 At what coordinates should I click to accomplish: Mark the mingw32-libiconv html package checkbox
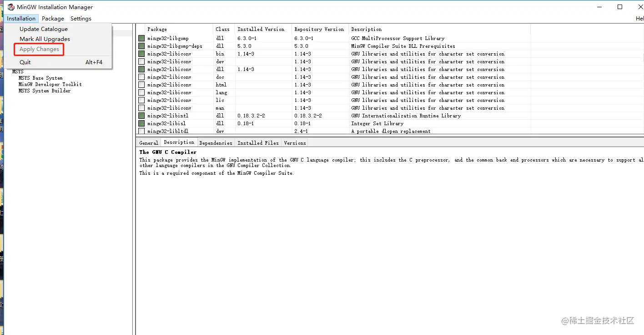(x=141, y=85)
